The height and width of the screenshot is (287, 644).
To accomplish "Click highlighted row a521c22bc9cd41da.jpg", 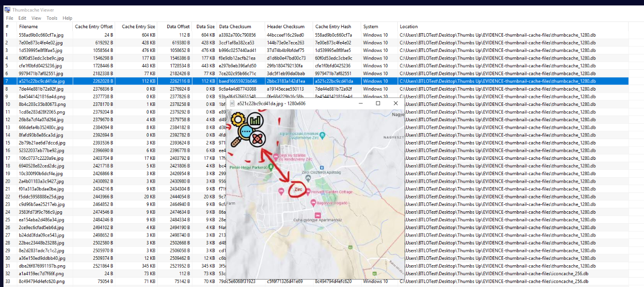I will tap(316, 81).
